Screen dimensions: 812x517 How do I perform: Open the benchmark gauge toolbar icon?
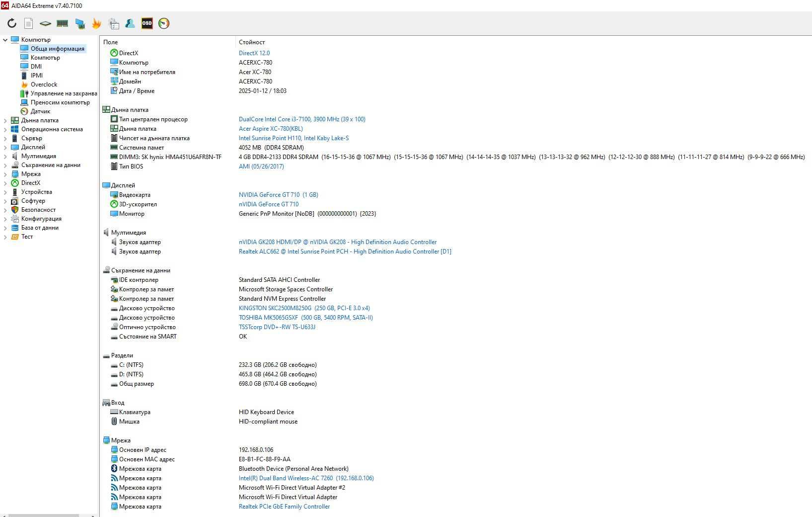coord(164,23)
